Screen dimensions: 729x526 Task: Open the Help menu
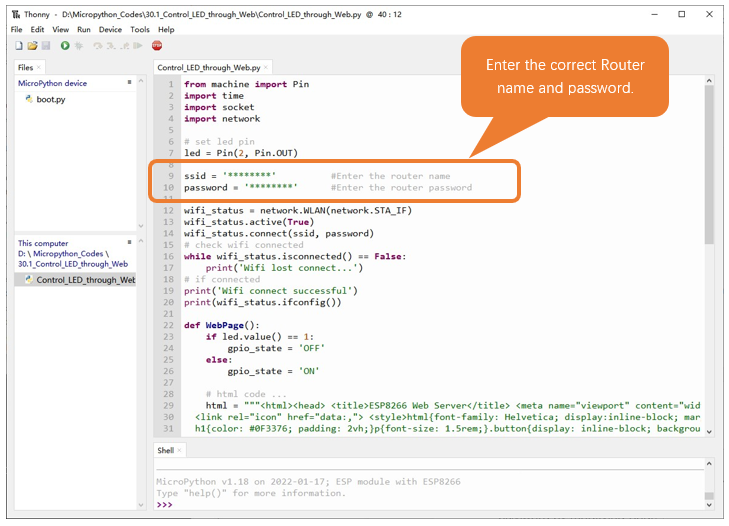pos(166,29)
